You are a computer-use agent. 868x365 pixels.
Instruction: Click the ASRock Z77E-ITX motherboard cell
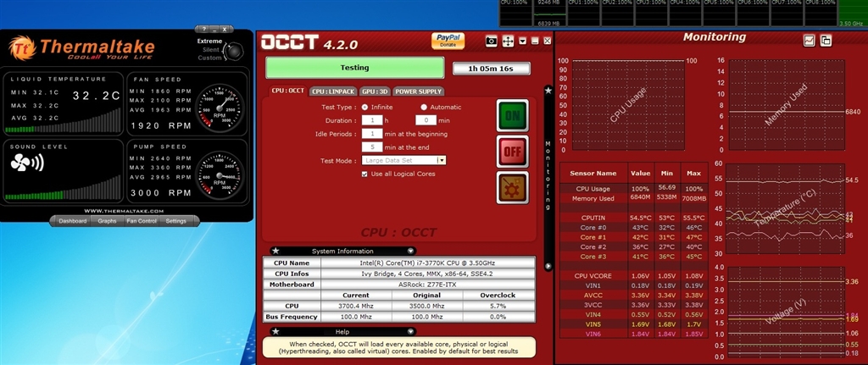(x=427, y=285)
